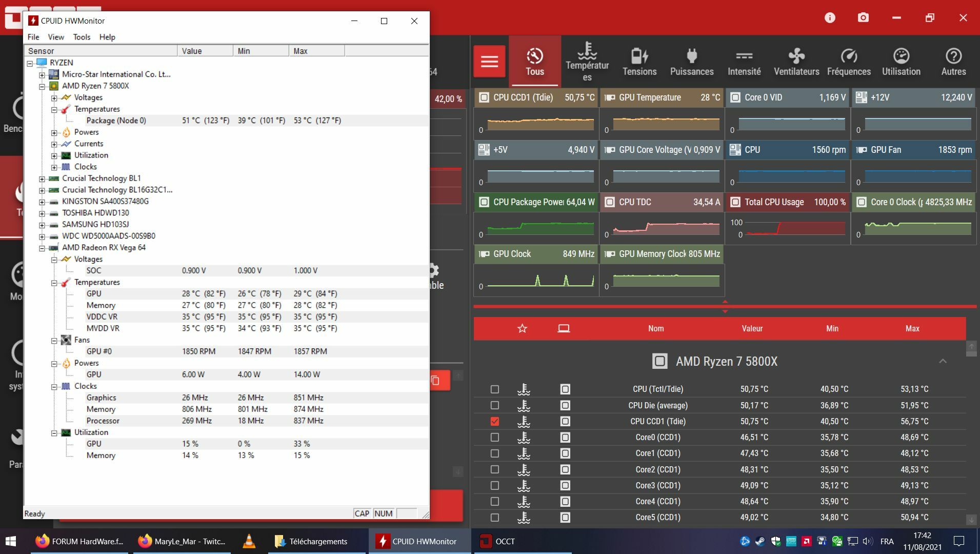Click the GPU Temperature tile icon

[x=610, y=97]
